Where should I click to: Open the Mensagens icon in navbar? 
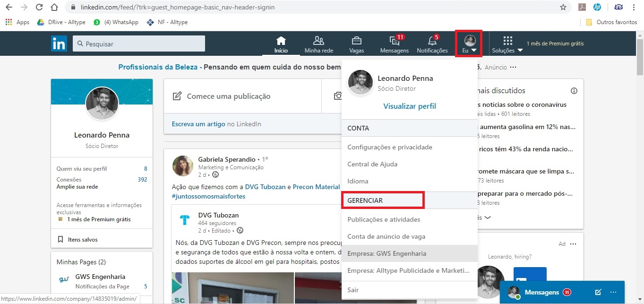(x=394, y=41)
